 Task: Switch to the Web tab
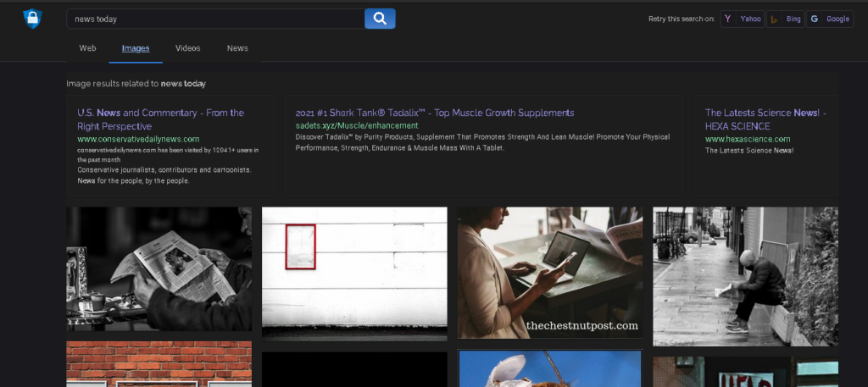tap(87, 48)
